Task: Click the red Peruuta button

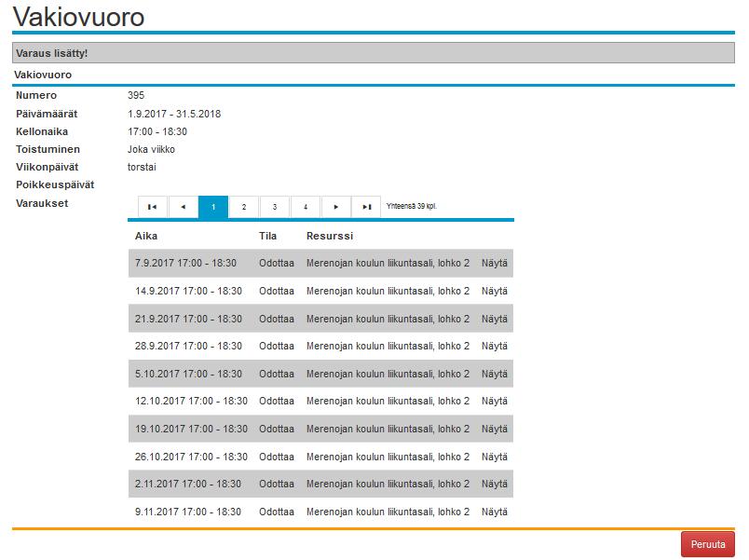Action: coord(708,544)
